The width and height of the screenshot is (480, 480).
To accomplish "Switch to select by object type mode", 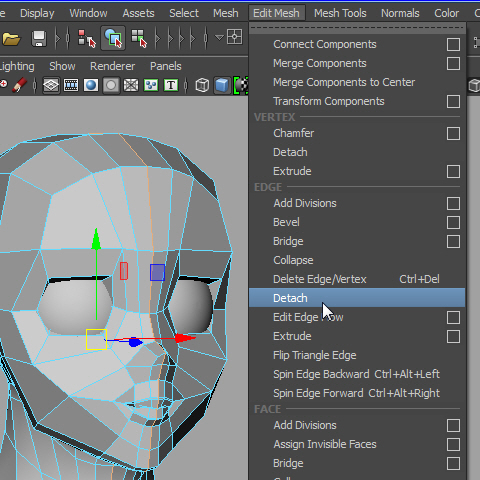I will click(113, 38).
